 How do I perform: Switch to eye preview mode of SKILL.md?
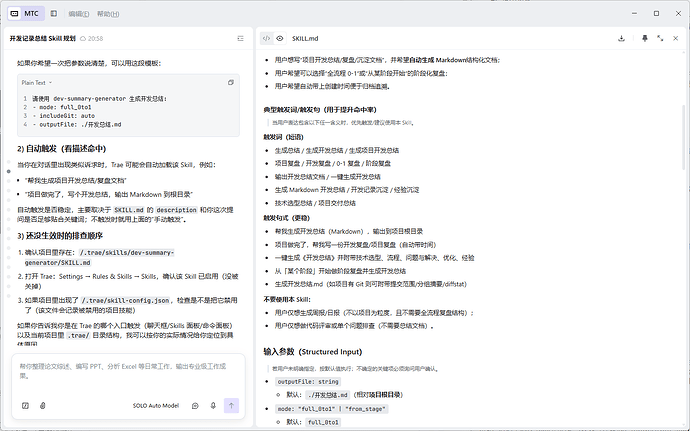pos(280,39)
